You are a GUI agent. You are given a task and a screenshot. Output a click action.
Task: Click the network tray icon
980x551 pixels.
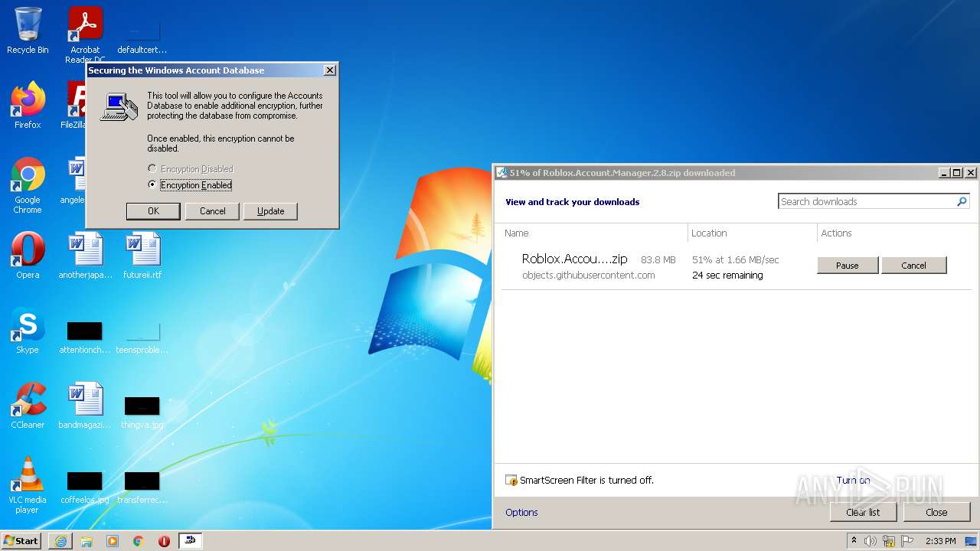pyautogui.click(x=889, y=541)
